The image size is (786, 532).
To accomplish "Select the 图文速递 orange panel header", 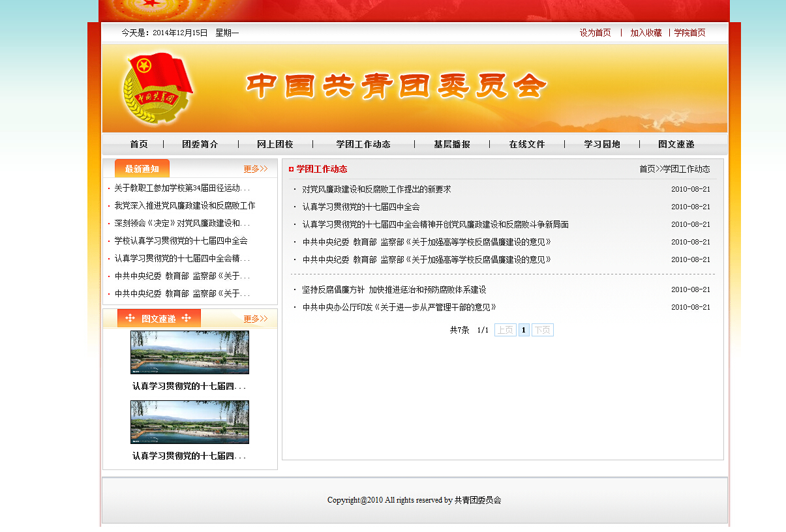I will (x=159, y=318).
